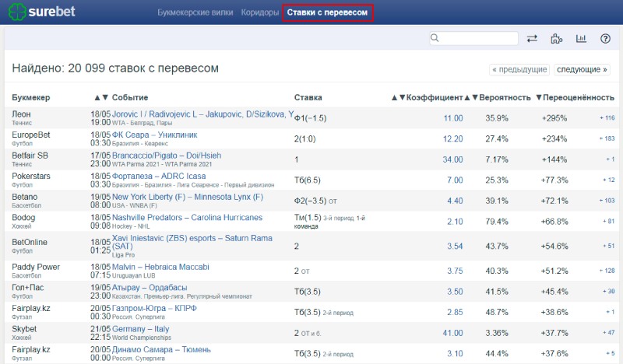This screenshot has width=623, height=364.
Task: Click coefficient 3.50 in Гол+Пас row
Action: 455,292
